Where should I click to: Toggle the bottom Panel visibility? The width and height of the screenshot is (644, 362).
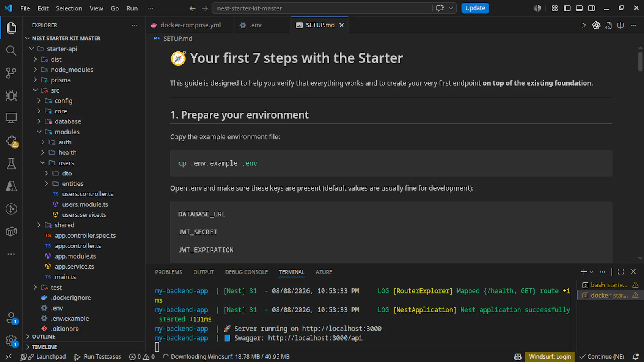click(579, 8)
